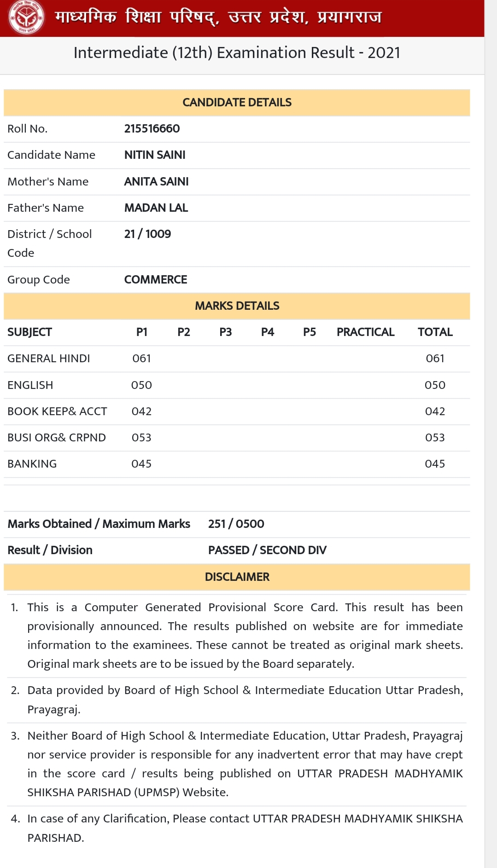This screenshot has width=497, height=868.
Task: Click the UP Board emblem logo
Action: pos(27,17)
